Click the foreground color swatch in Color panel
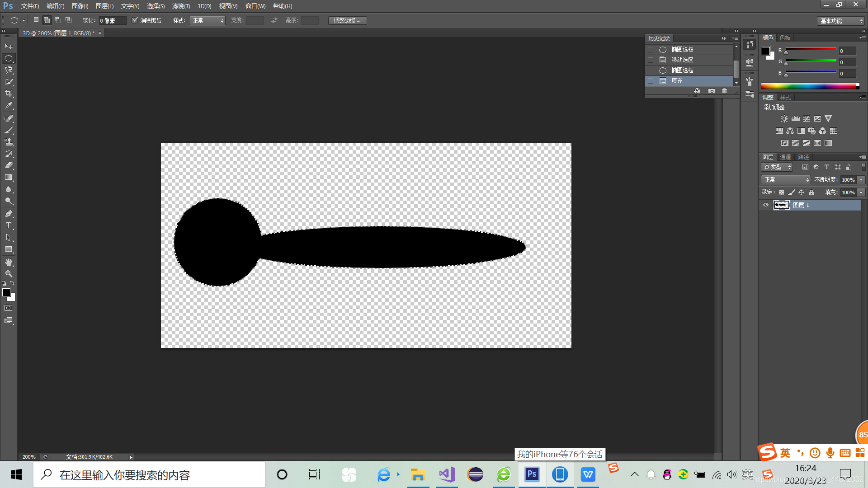Screen dimensions: 868x488 pyautogui.click(x=766, y=51)
